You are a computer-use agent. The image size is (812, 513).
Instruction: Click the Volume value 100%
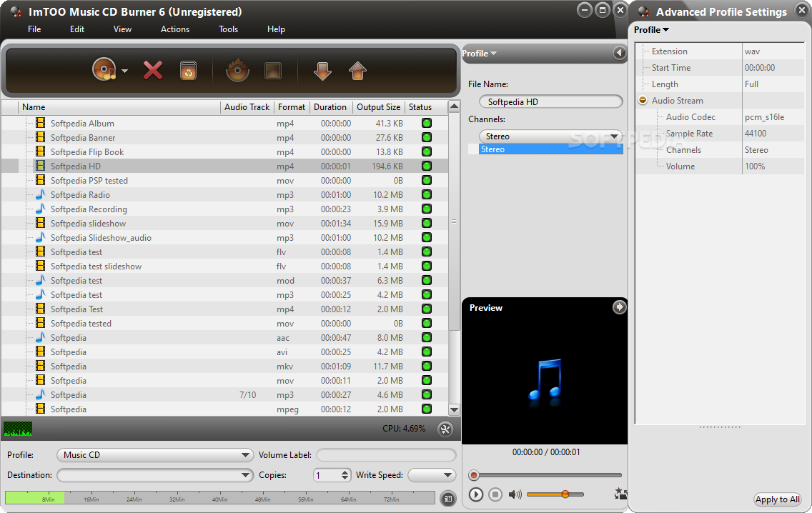coord(755,166)
